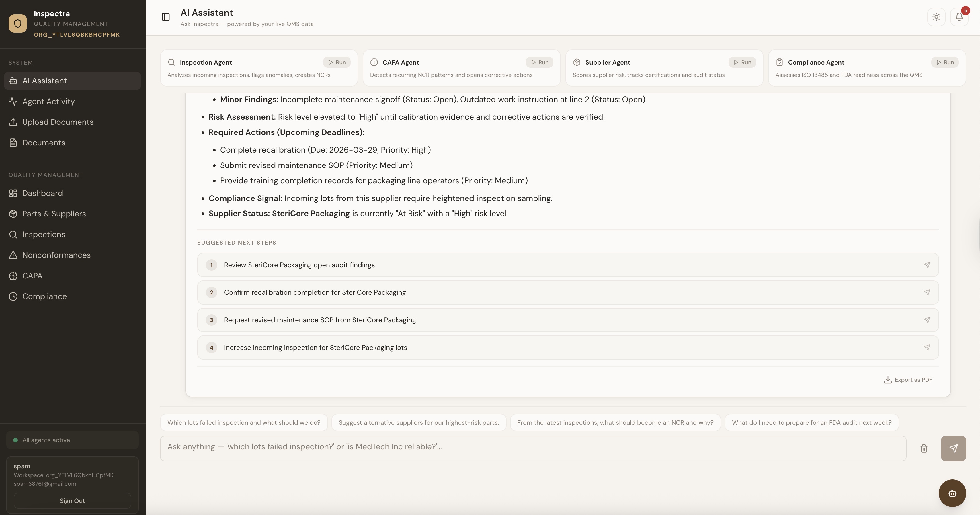The height and width of the screenshot is (515, 980).
Task: Click the Inspectra shield logo
Action: (x=17, y=24)
